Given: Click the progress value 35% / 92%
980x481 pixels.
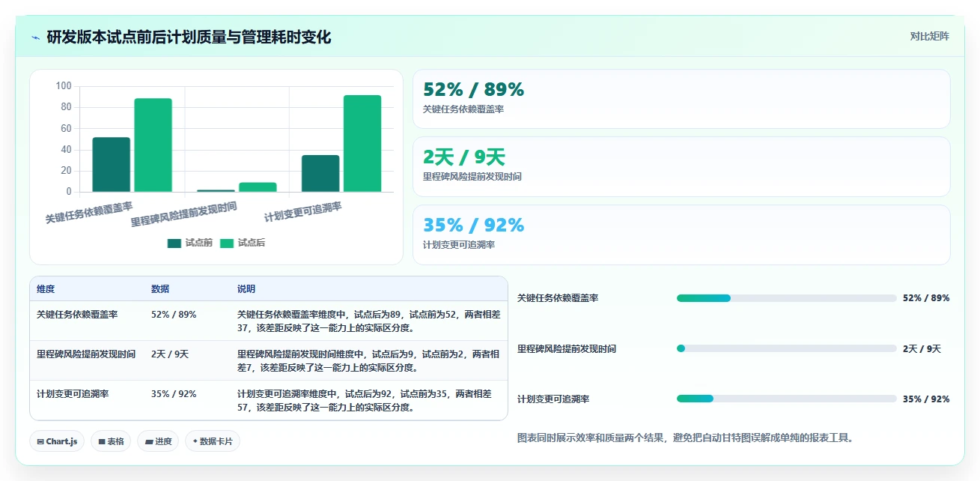Looking at the screenshot, I should point(926,399).
